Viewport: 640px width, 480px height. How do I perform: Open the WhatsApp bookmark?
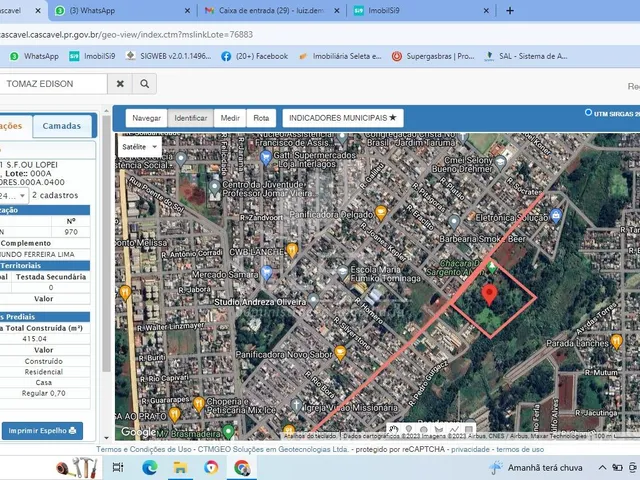point(35,56)
